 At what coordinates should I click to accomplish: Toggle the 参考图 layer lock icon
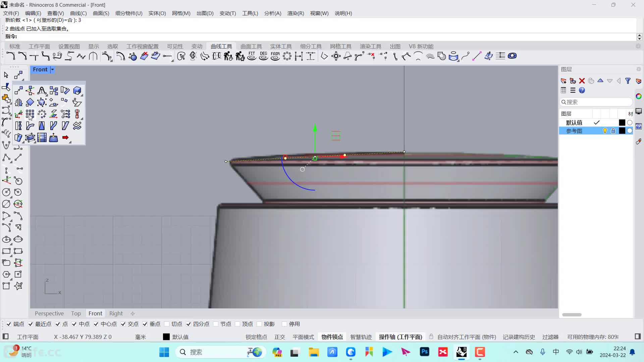[x=613, y=131]
